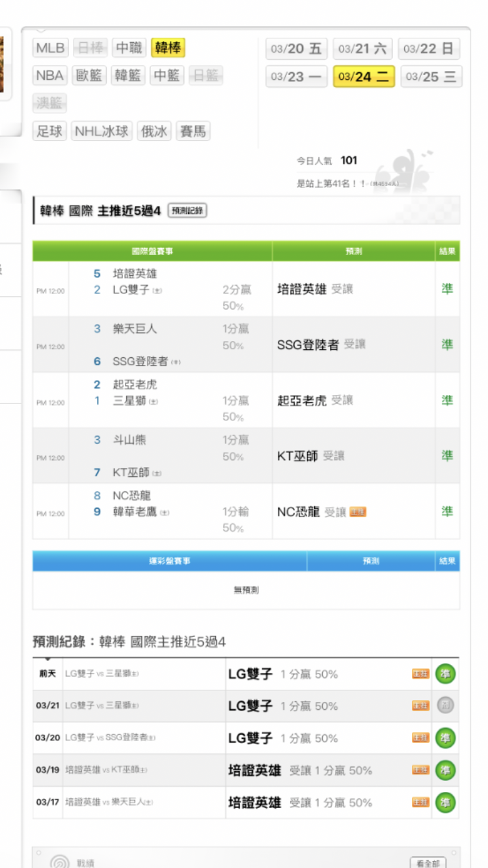Click the green 準 badge in 03/17 row
This screenshot has width=488, height=868.
click(x=445, y=802)
